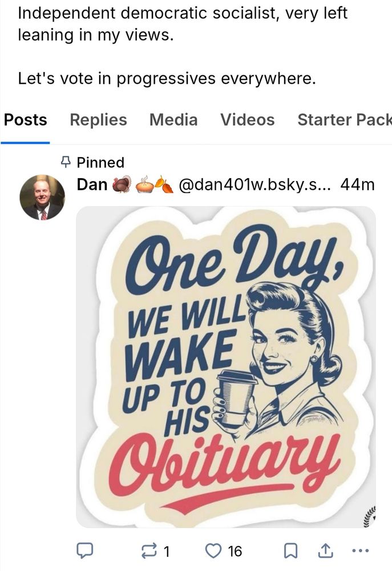This screenshot has height=571, width=392.
Task: Open the obituary sticker image
Action: (225, 367)
